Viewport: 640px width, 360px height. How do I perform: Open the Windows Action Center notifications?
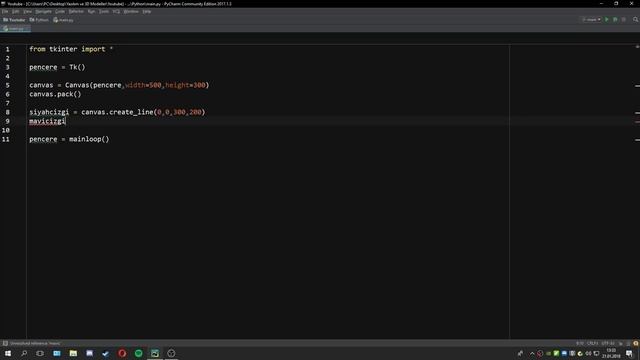(629, 353)
